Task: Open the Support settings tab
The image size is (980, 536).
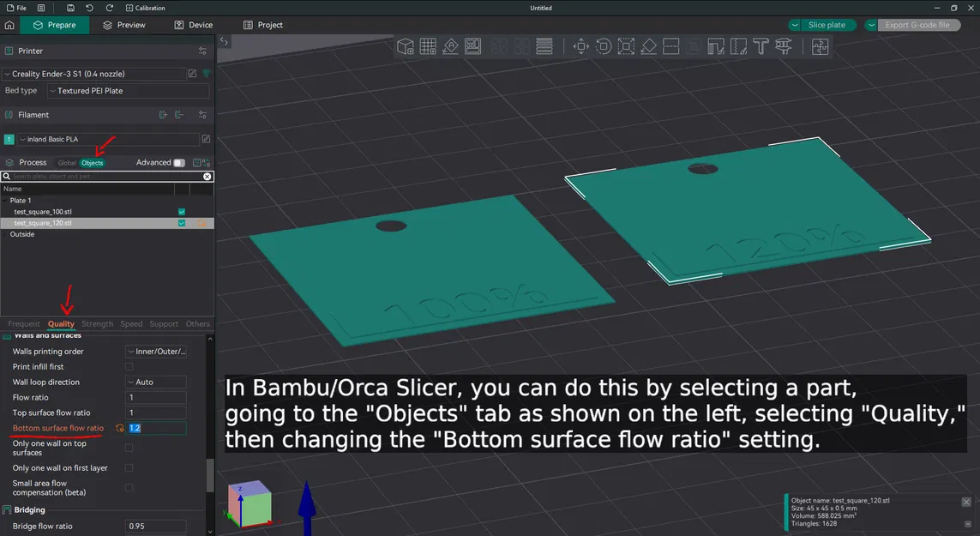Action: coord(164,324)
